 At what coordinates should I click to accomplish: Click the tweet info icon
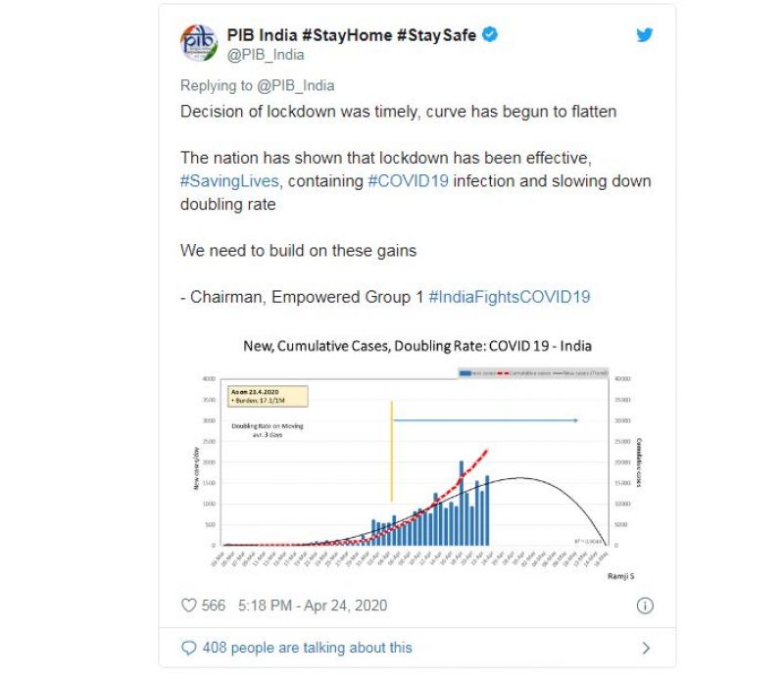tap(645, 605)
